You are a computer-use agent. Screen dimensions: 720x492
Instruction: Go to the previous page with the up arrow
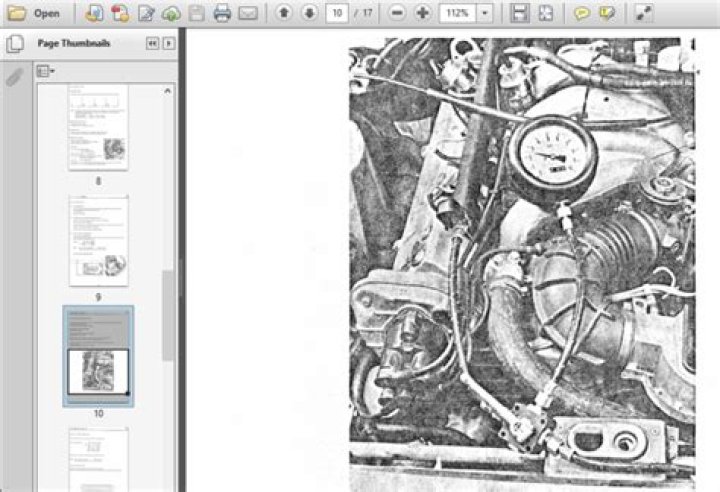(x=284, y=13)
